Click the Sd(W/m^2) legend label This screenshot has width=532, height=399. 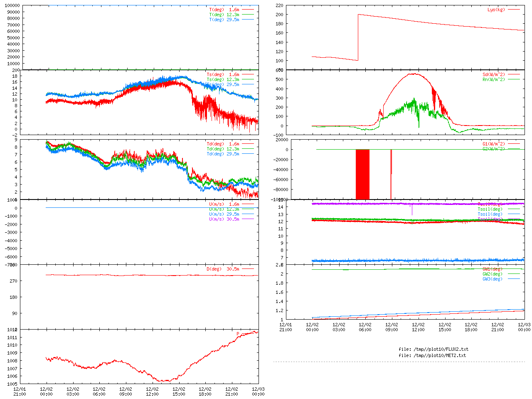[x=493, y=74]
